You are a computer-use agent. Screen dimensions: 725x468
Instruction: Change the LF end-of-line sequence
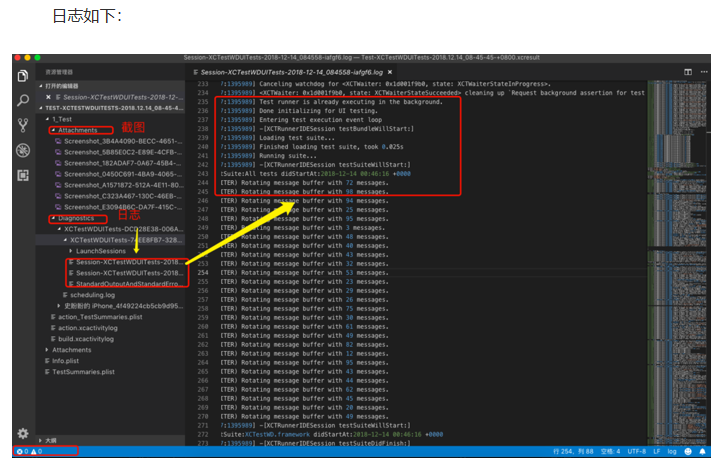657,451
